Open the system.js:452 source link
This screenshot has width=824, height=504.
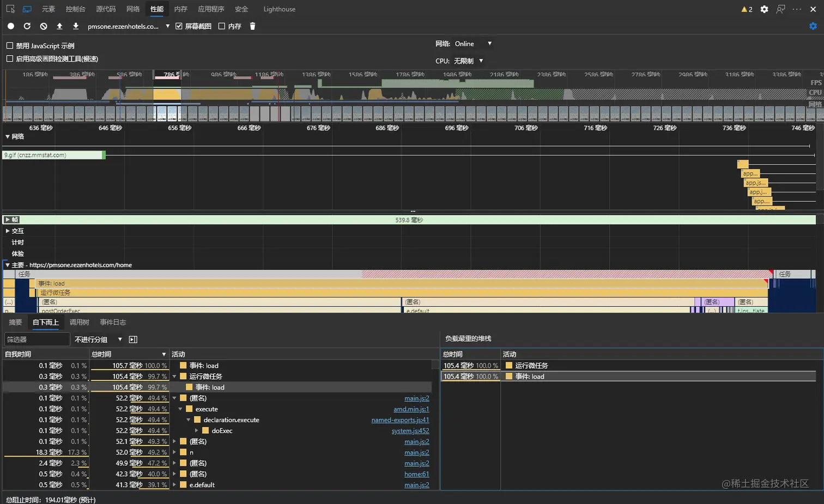(410, 431)
